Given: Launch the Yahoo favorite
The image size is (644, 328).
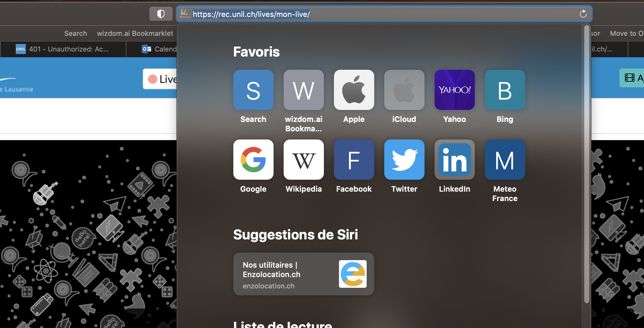Looking at the screenshot, I should [x=454, y=90].
